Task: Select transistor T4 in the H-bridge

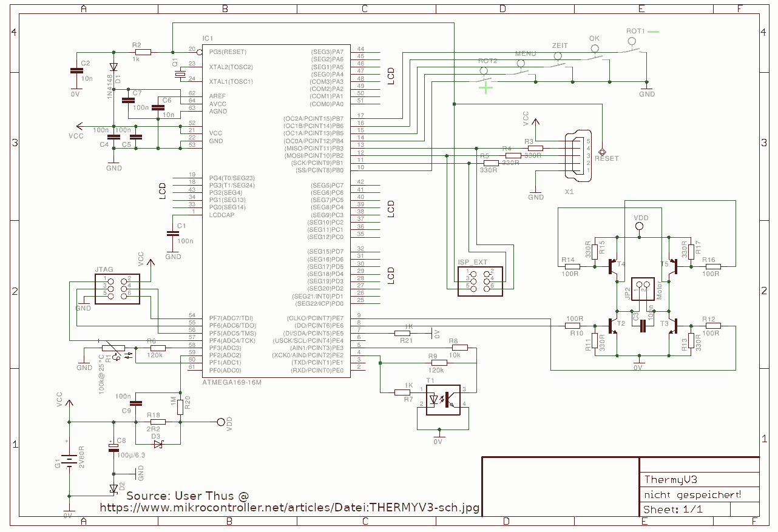Action: [x=613, y=266]
